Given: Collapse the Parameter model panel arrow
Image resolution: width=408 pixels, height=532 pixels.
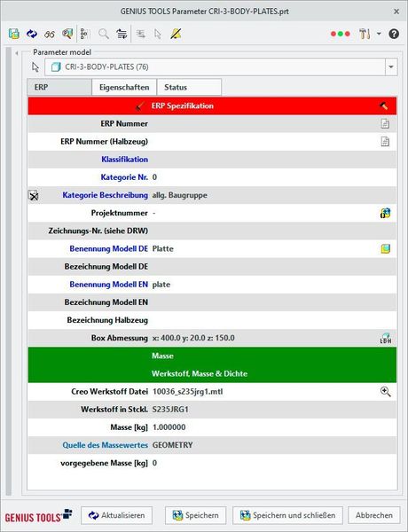Looking at the screenshot, I should coord(17,53).
